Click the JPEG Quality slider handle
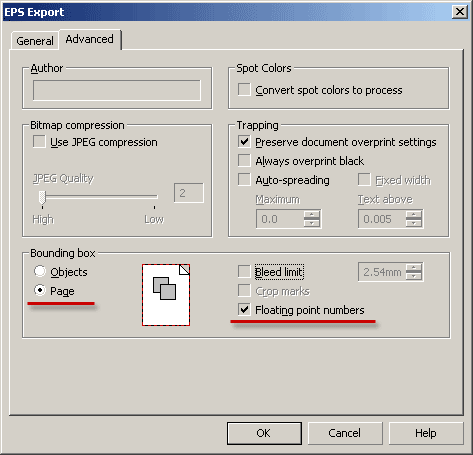 [x=42, y=197]
